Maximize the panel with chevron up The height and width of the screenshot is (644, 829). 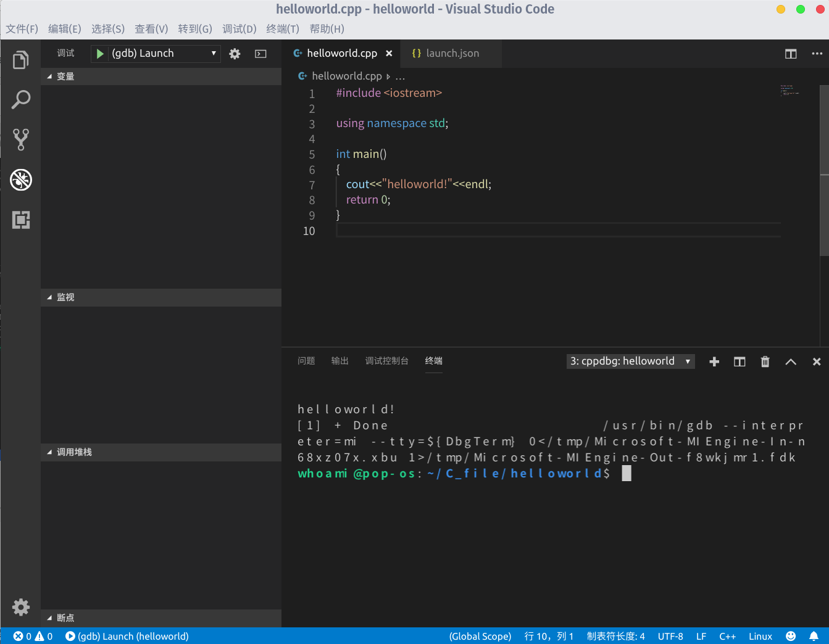tap(791, 361)
